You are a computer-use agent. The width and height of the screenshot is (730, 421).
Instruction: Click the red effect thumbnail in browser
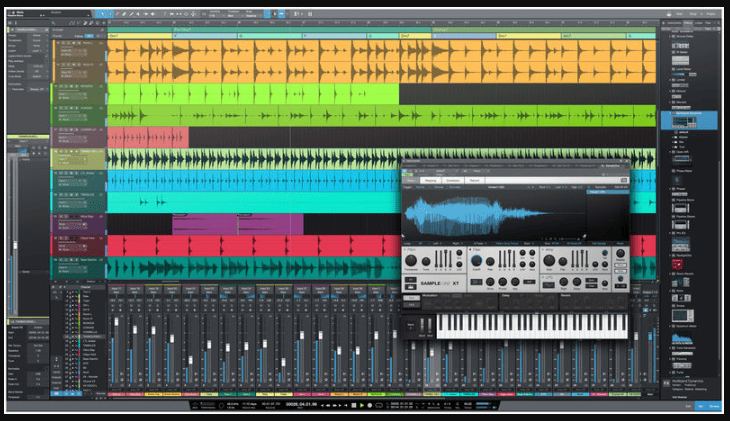[x=677, y=265]
